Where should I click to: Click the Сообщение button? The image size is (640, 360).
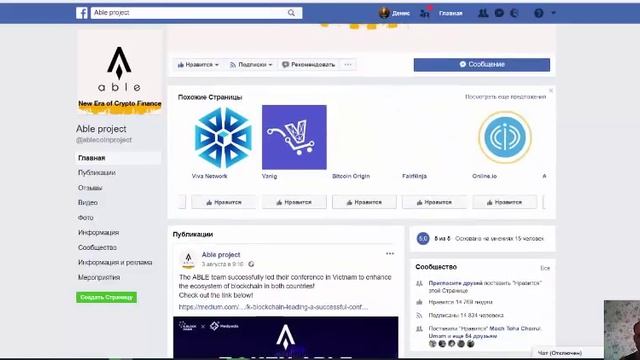(482, 64)
